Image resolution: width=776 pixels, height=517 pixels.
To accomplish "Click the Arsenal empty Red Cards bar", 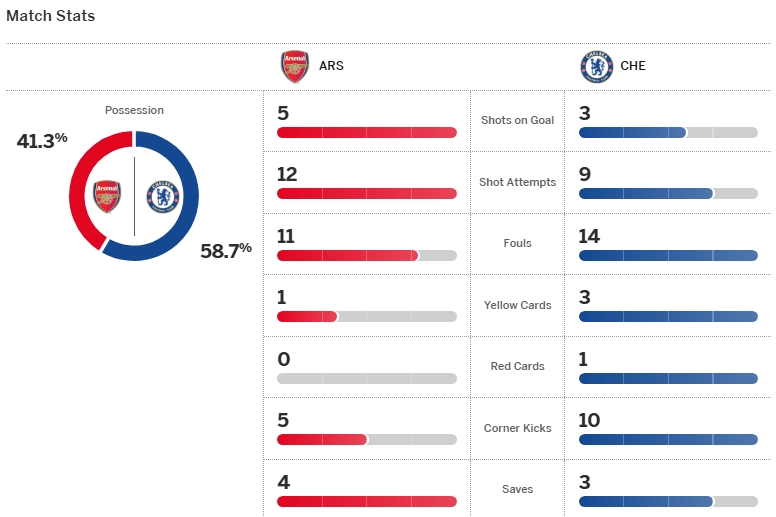I will click(366, 378).
